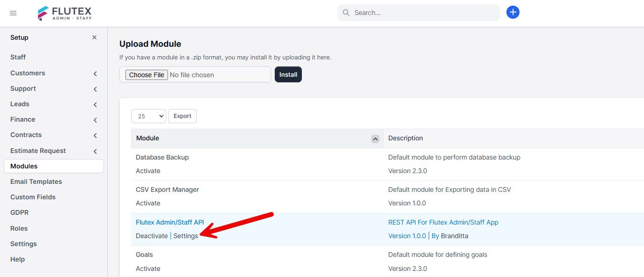Select the CSV Export Manager module name
The height and width of the screenshot is (277, 644).
167,190
